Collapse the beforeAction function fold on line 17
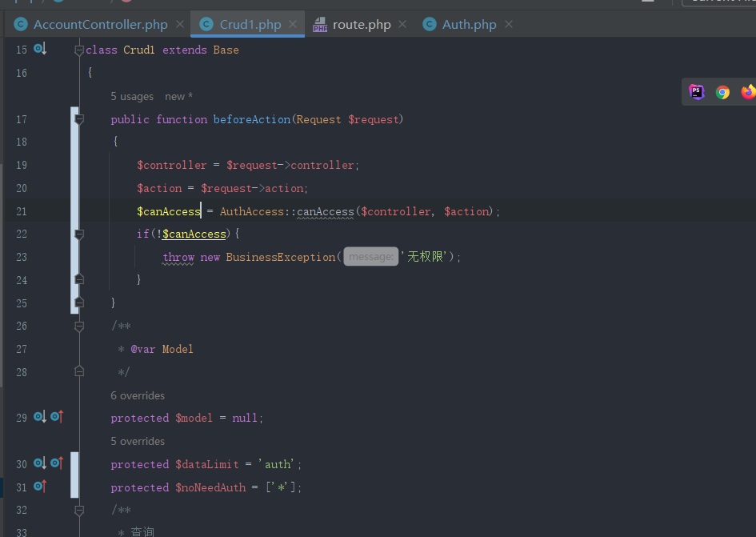756x537 pixels. (x=79, y=119)
